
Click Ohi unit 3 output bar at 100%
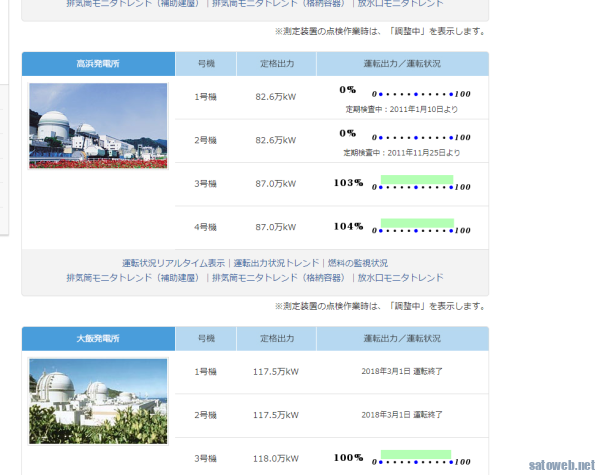pos(416,457)
